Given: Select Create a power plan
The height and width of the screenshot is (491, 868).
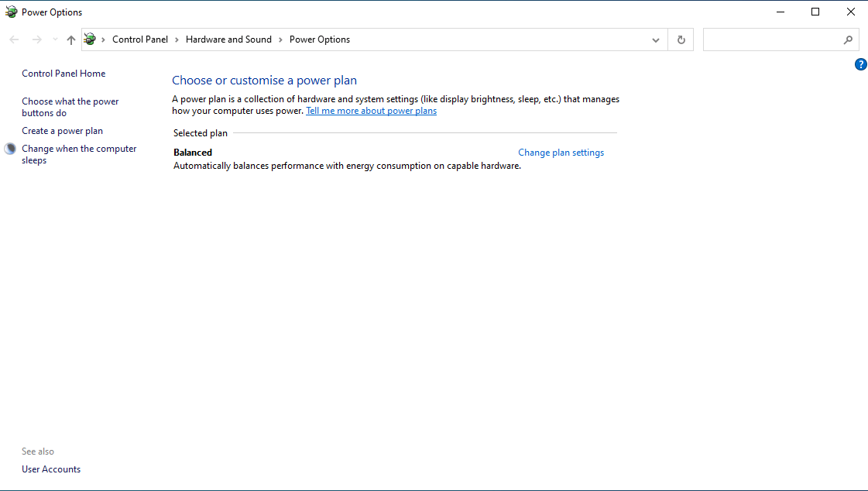Looking at the screenshot, I should (x=62, y=131).
